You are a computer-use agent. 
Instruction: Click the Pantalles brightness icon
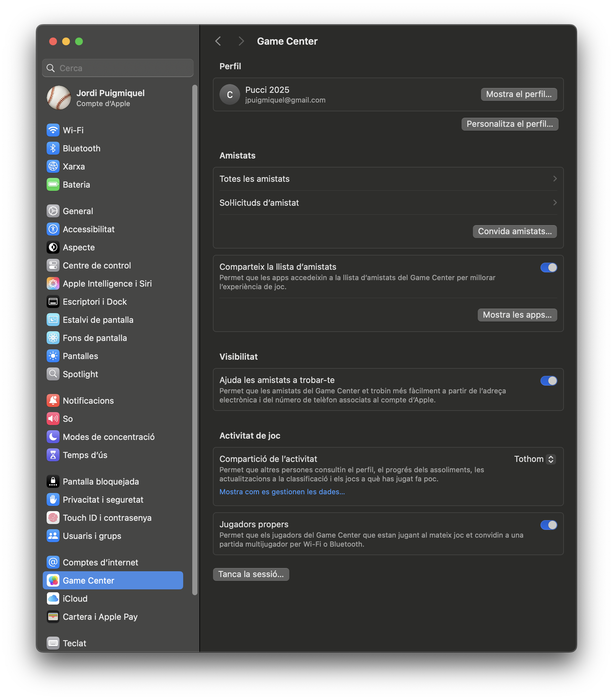tap(53, 356)
